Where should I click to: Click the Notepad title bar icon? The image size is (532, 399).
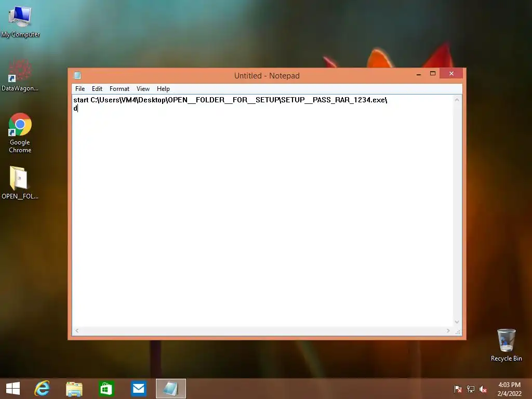tap(77, 75)
